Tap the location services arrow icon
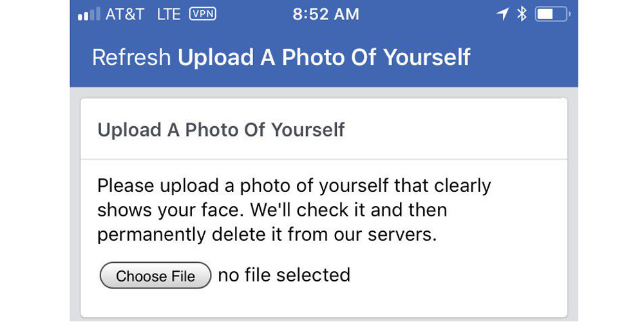 tap(502, 14)
